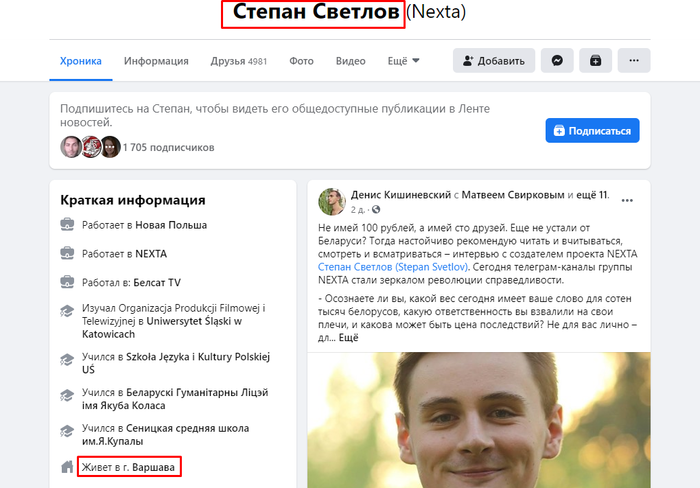This screenshot has height=488, width=700.
Task: Expand the post text via Ещё link
Action: tap(348, 338)
